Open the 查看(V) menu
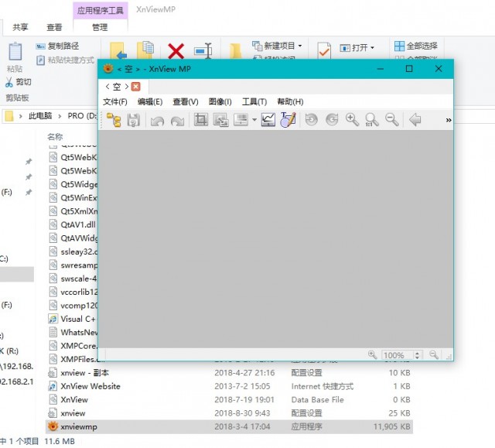The width and height of the screenshot is (495, 448). [186, 101]
